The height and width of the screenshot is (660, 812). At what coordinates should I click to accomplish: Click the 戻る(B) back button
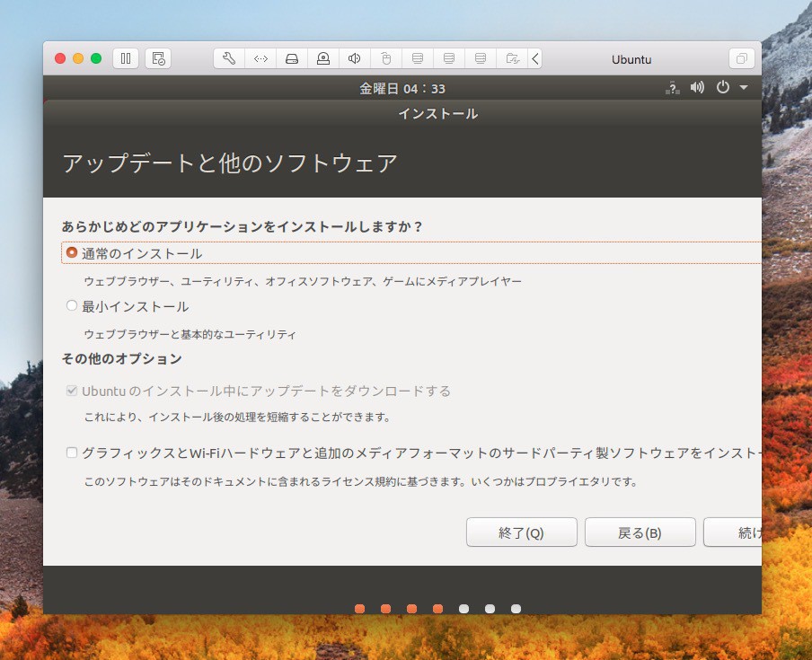[x=640, y=532]
